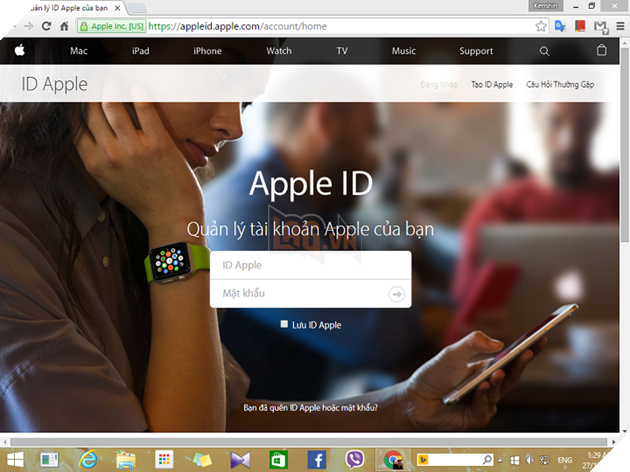Screen dimensions: 630x472
Task: Bookmark page with the star icon
Action: tap(541, 27)
